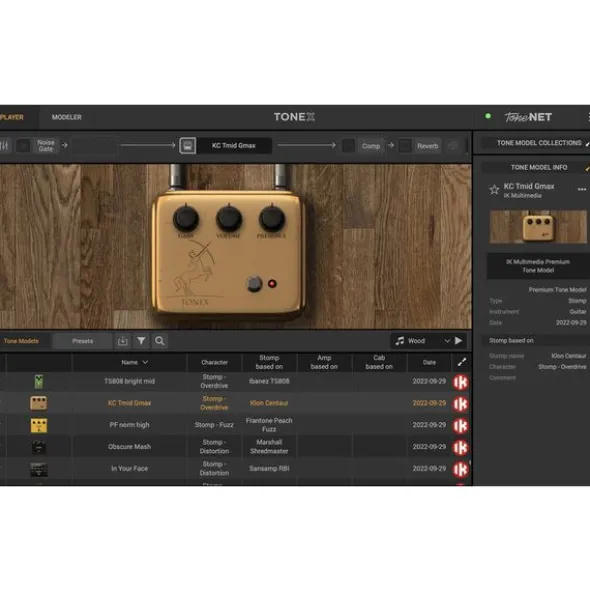Sort by the Character column header
Screen dimensions: 590x591
(x=214, y=362)
